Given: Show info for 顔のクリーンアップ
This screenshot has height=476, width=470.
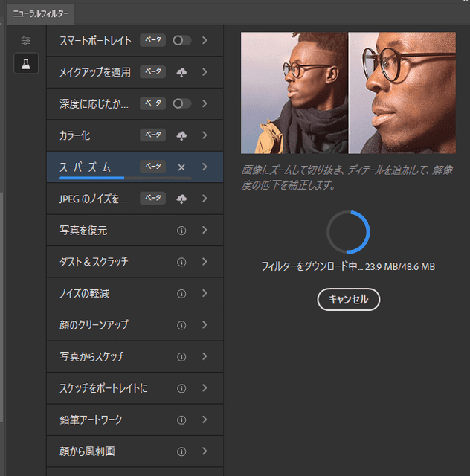Looking at the screenshot, I should point(181,325).
